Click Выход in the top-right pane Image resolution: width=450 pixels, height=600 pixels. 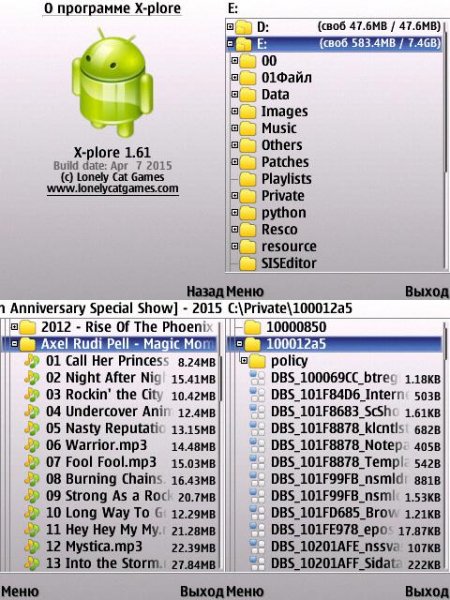pyautogui.click(x=427, y=292)
